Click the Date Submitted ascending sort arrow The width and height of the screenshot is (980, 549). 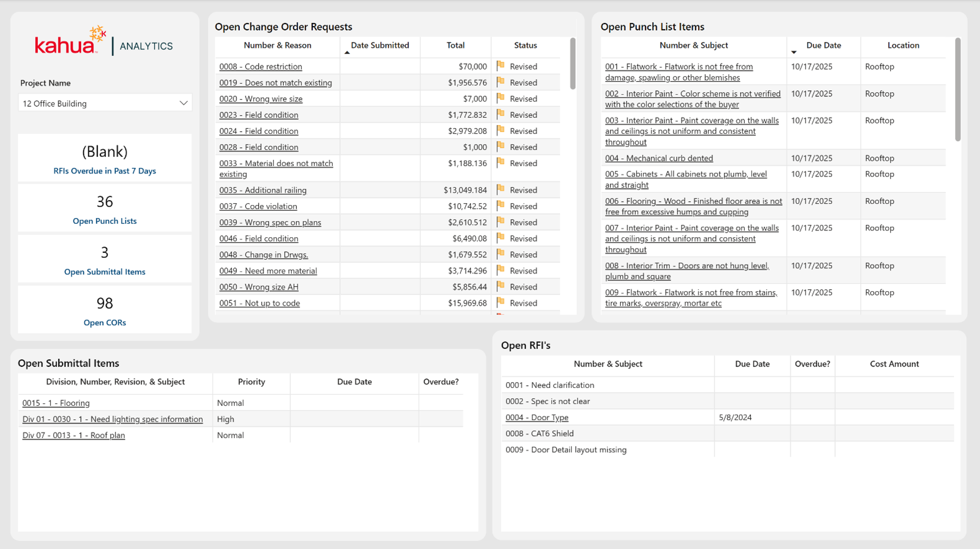347,52
